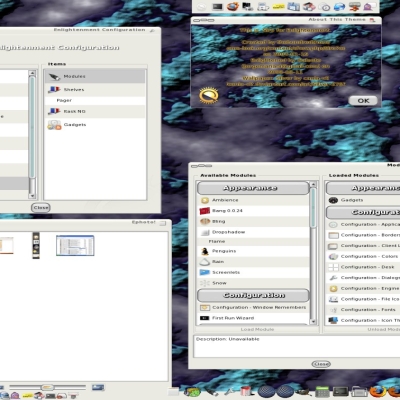Click the Rain module cloud icon
This screenshot has width=400, height=400.
(205, 262)
